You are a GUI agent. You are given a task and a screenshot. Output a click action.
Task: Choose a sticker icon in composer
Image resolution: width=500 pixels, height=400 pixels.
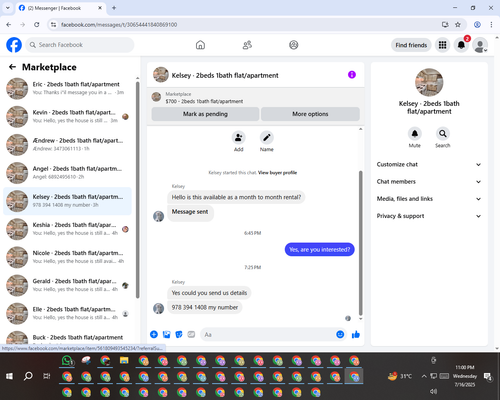[179, 334]
